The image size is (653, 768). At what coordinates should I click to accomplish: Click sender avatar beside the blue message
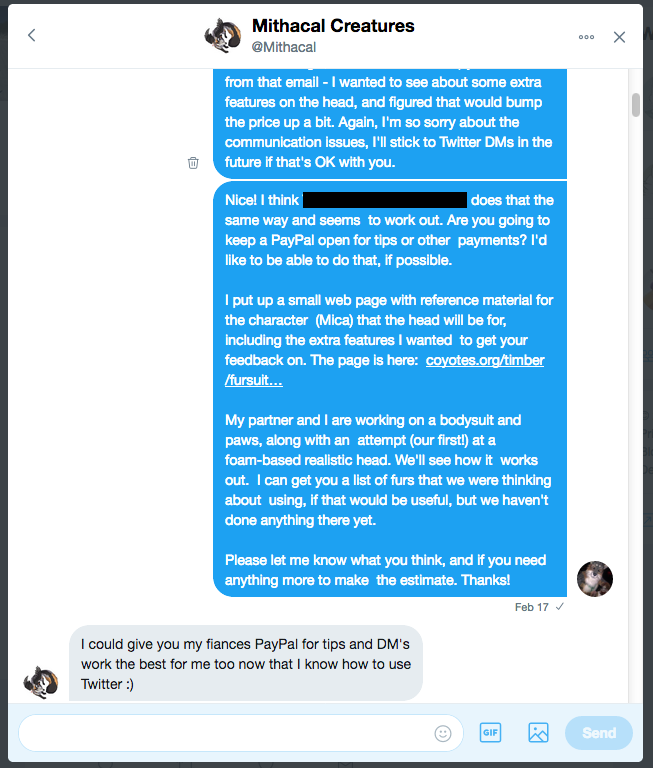point(595,578)
